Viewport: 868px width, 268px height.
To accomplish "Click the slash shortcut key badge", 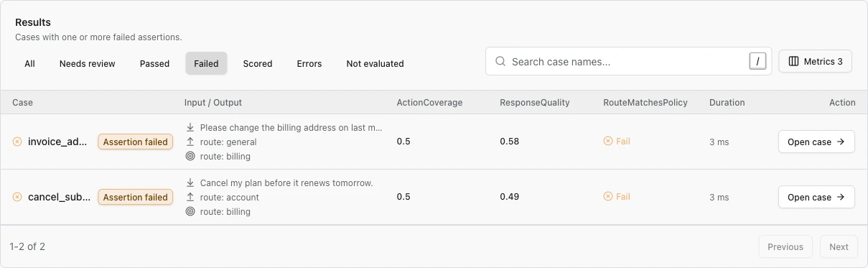I will tap(757, 62).
